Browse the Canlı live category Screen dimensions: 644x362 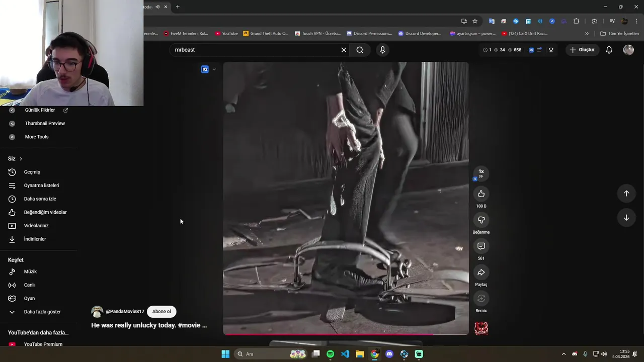29,285
